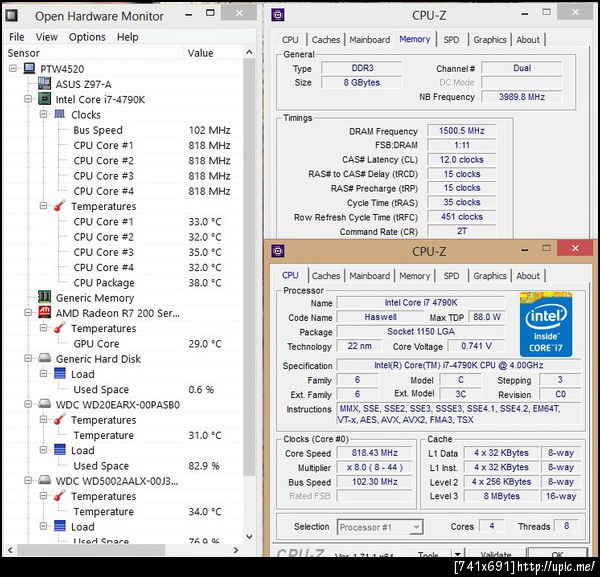600x577 pixels.
Task: Click the WDC WD5002AALX drive icon
Action: pyautogui.click(x=44, y=480)
